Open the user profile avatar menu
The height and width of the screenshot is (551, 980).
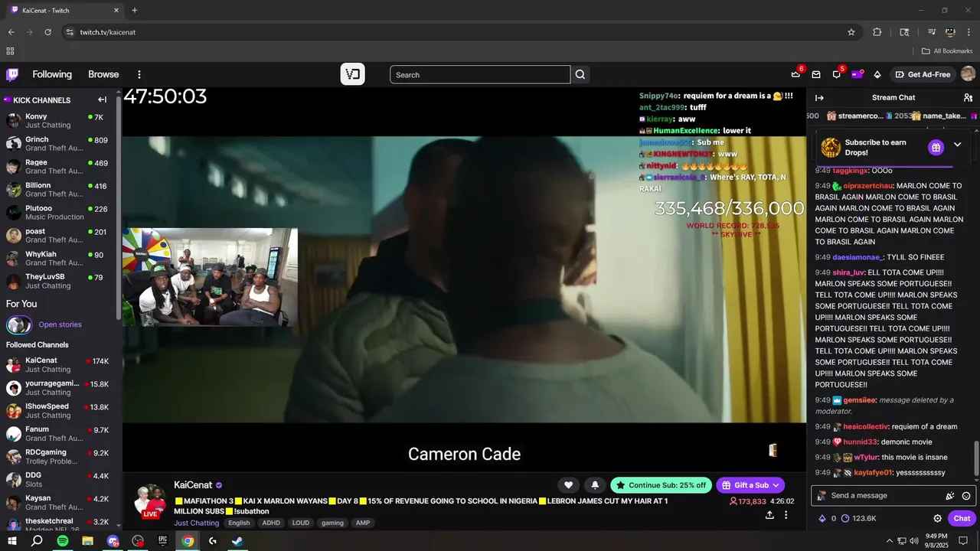coord(968,74)
